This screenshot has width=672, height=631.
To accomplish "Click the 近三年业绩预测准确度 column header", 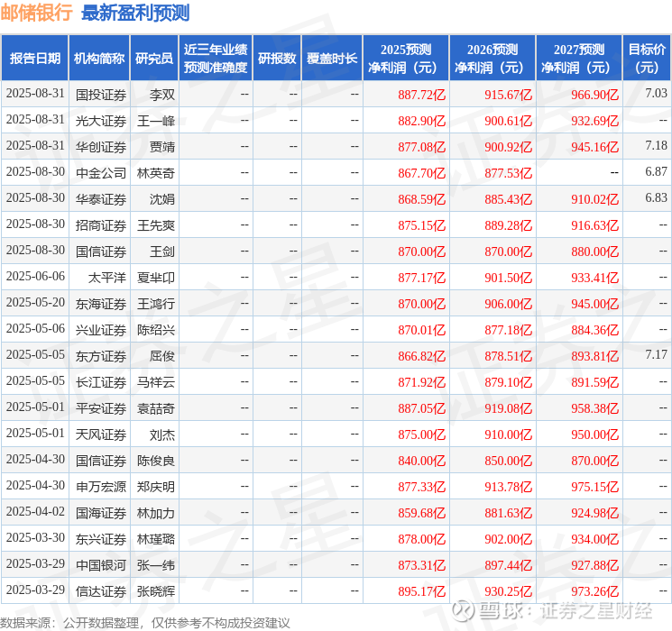I will [216, 59].
